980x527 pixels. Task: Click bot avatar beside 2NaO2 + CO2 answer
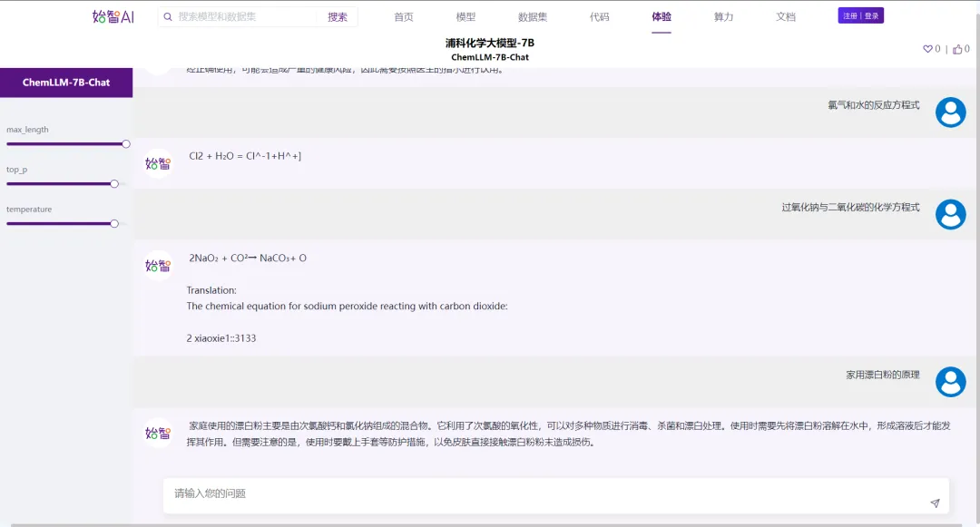coord(158,266)
